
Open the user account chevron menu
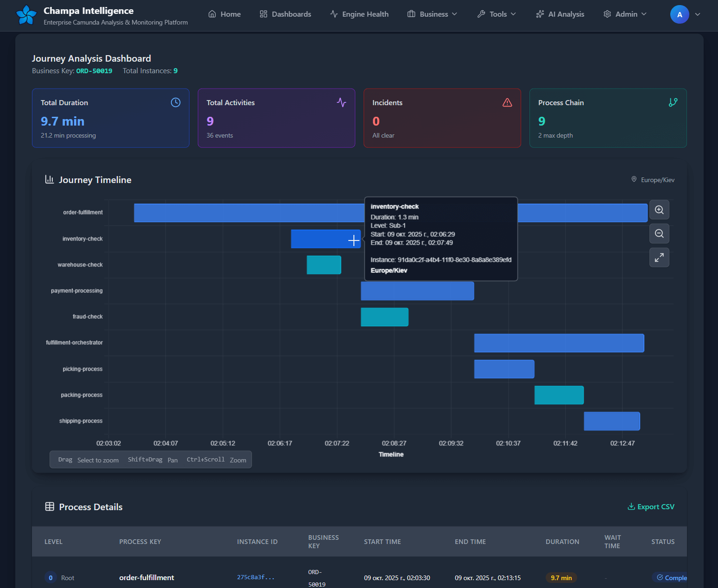coord(697,14)
